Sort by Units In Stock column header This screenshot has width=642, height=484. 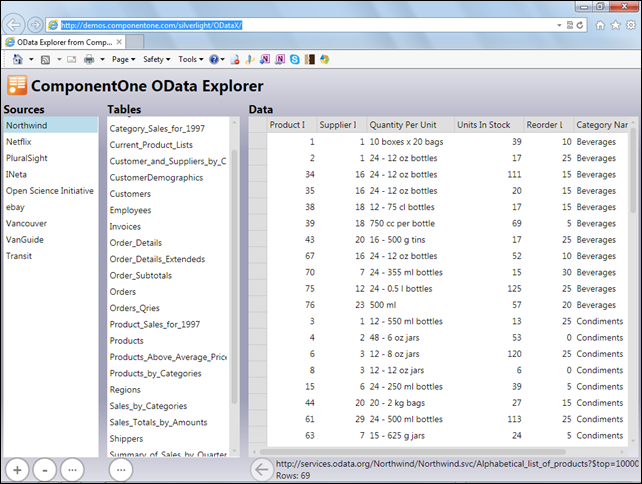(x=489, y=125)
